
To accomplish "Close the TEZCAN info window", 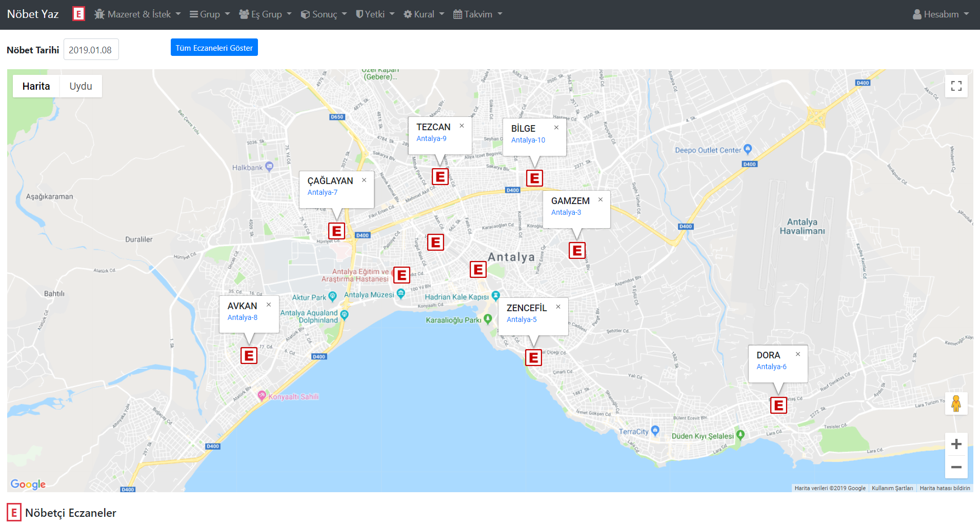I will click(x=462, y=126).
